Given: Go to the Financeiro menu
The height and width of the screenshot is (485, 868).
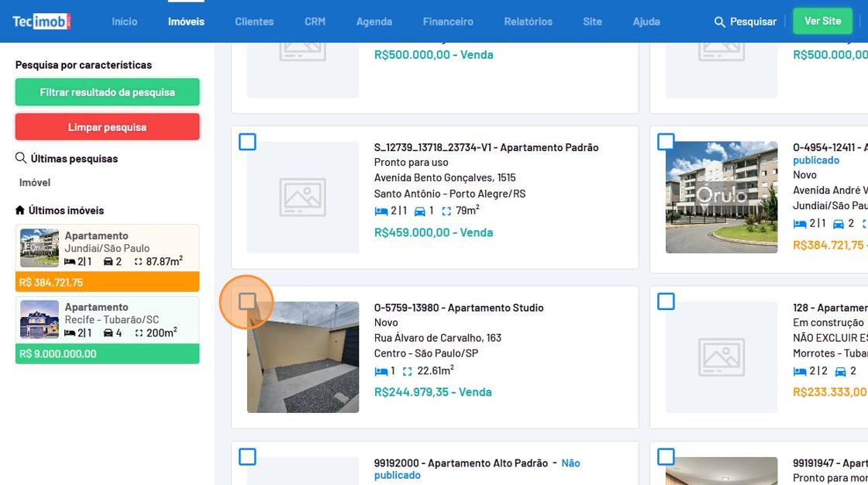Looking at the screenshot, I should pos(448,22).
